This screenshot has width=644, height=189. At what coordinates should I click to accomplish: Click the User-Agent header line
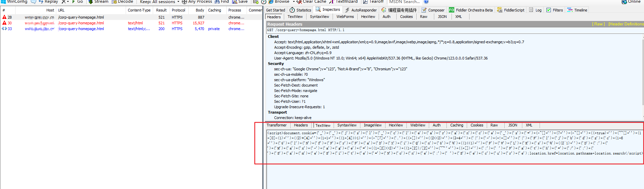click(381, 58)
